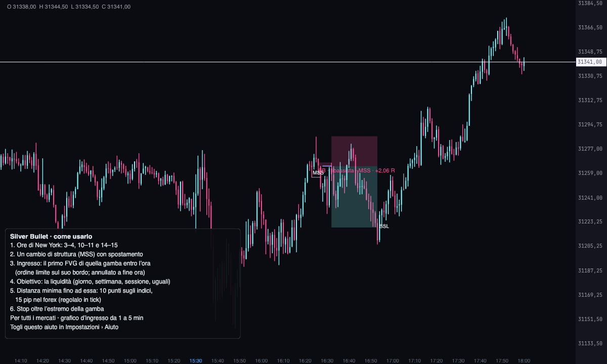607x364 pixels.
Task: Click the 31277,00 price axis label
Action: coord(590,149)
